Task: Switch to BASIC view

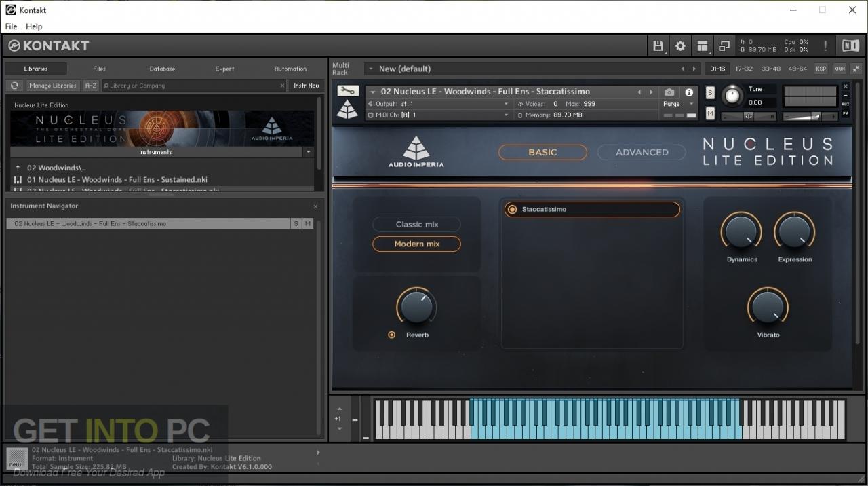Action: point(542,152)
